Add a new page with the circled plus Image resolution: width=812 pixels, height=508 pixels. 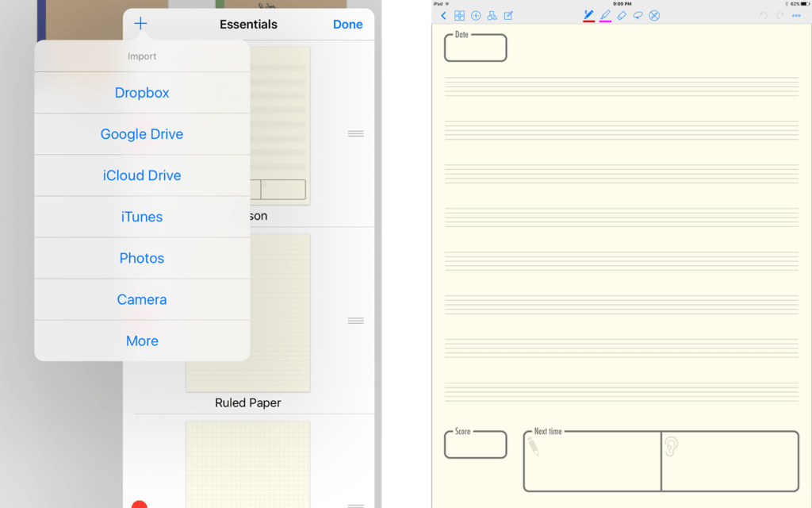click(x=476, y=15)
